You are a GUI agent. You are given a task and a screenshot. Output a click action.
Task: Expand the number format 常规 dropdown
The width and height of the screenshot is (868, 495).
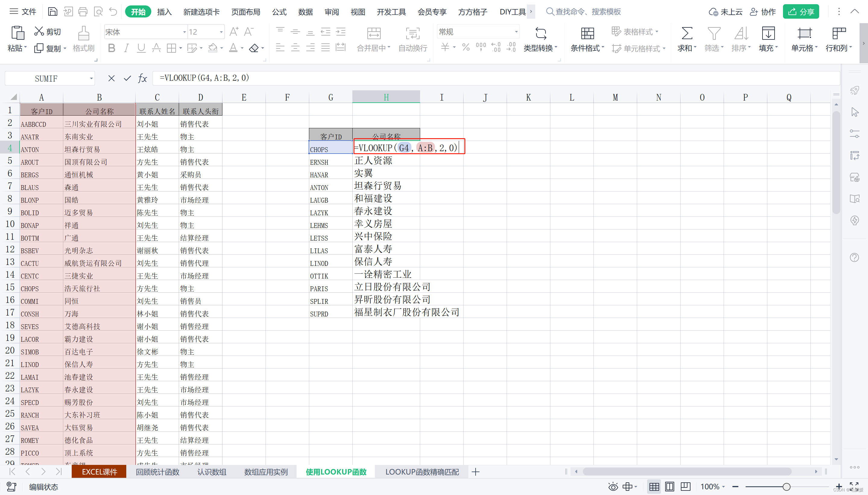click(x=516, y=32)
